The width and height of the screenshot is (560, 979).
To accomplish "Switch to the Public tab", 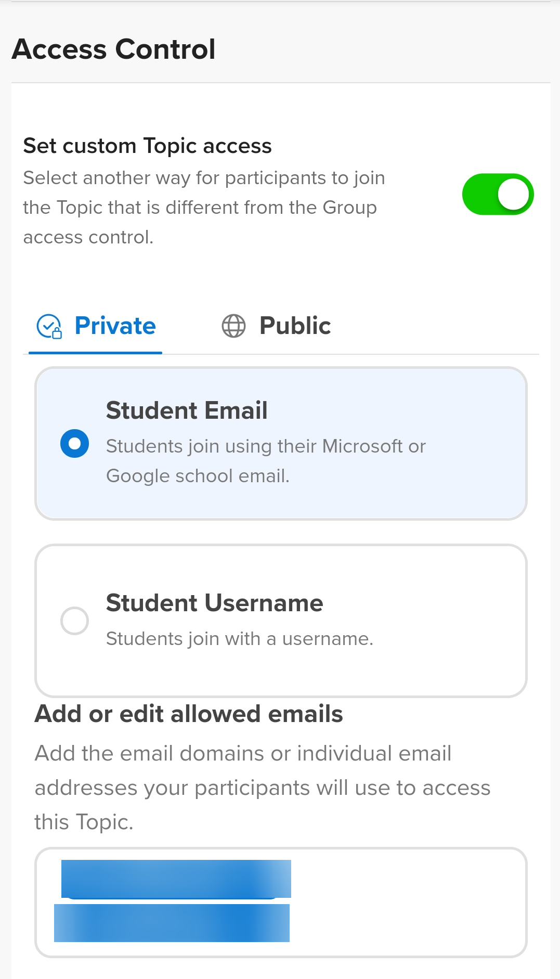I will pos(295,326).
